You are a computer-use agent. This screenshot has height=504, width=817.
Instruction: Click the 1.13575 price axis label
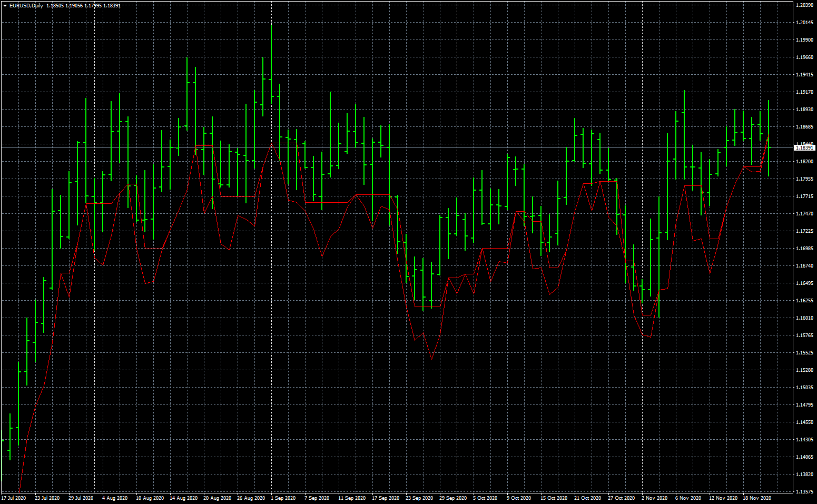point(804,492)
